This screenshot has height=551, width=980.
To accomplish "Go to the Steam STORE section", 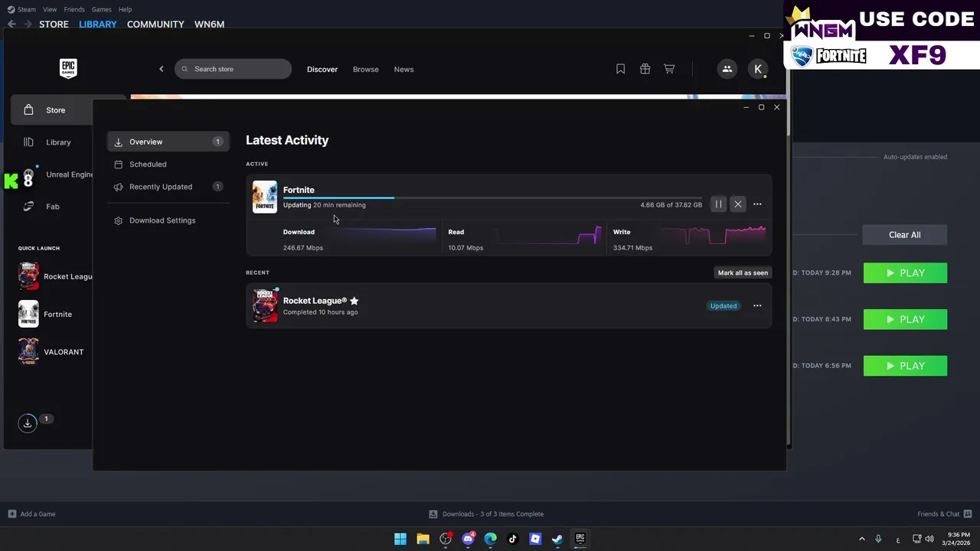I will [54, 24].
